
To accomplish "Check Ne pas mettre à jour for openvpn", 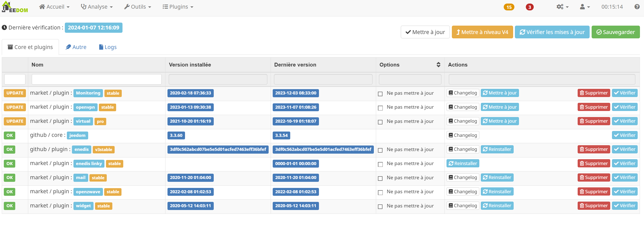I will coord(380,108).
